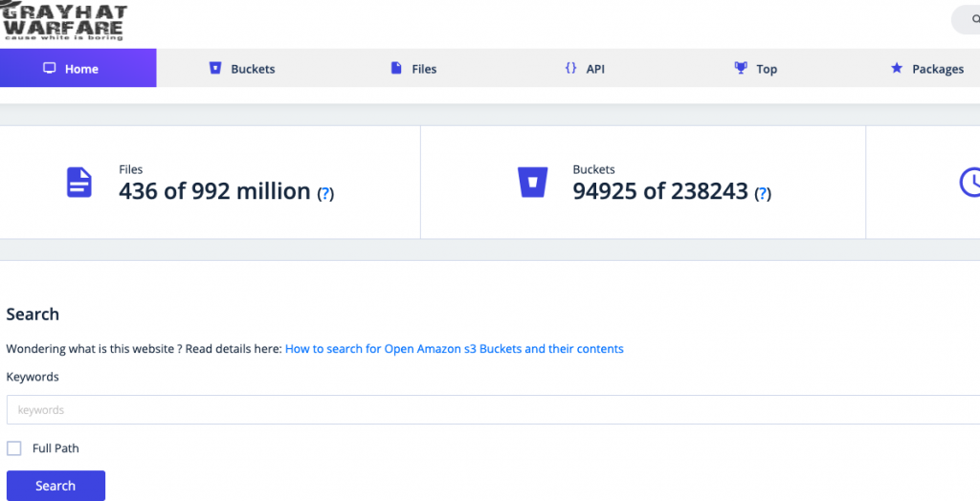Click the Full Path label text
This screenshot has height=501, width=980.
pyautogui.click(x=56, y=447)
